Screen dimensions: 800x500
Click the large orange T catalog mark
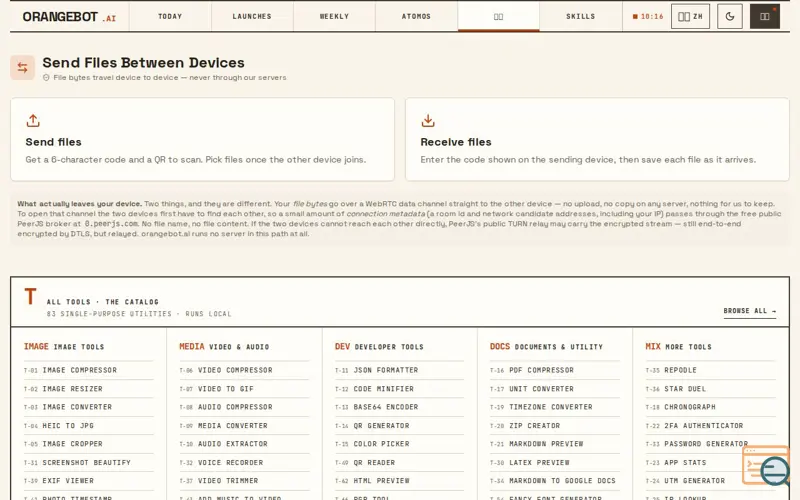click(x=30, y=296)
